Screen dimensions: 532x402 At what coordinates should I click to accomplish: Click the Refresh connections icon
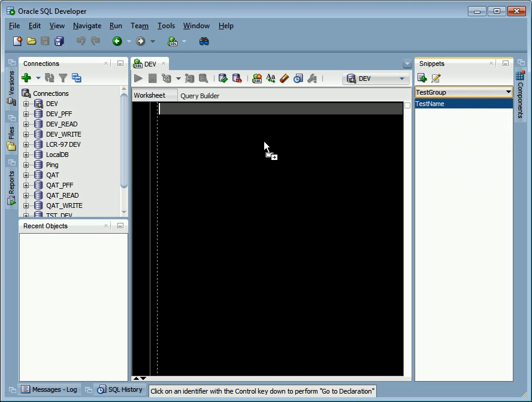pyautogui.click(x=50, y=78)
